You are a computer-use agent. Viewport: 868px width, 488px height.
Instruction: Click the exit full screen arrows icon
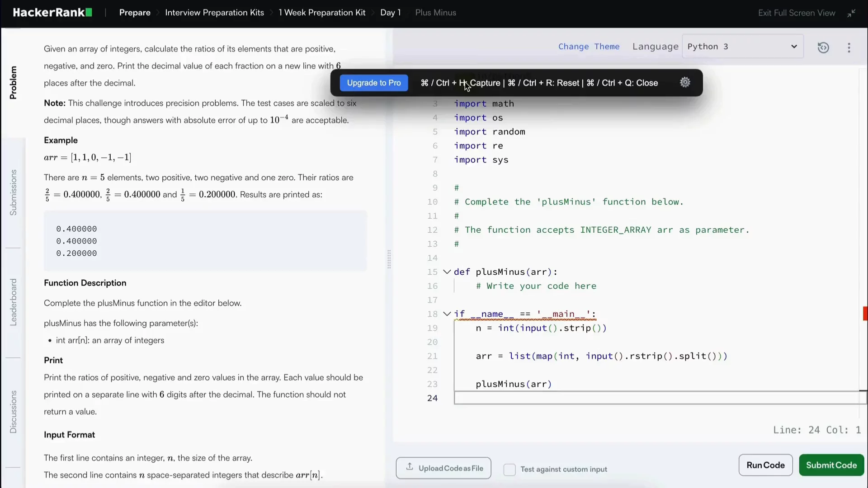pos(851,13)
